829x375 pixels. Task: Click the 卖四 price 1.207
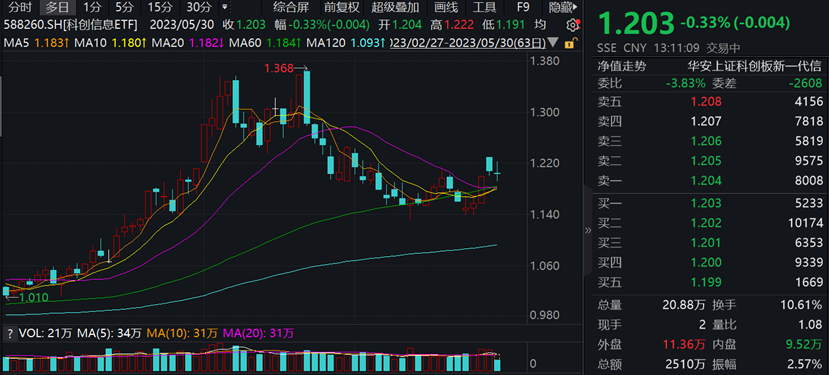[706, 122]
